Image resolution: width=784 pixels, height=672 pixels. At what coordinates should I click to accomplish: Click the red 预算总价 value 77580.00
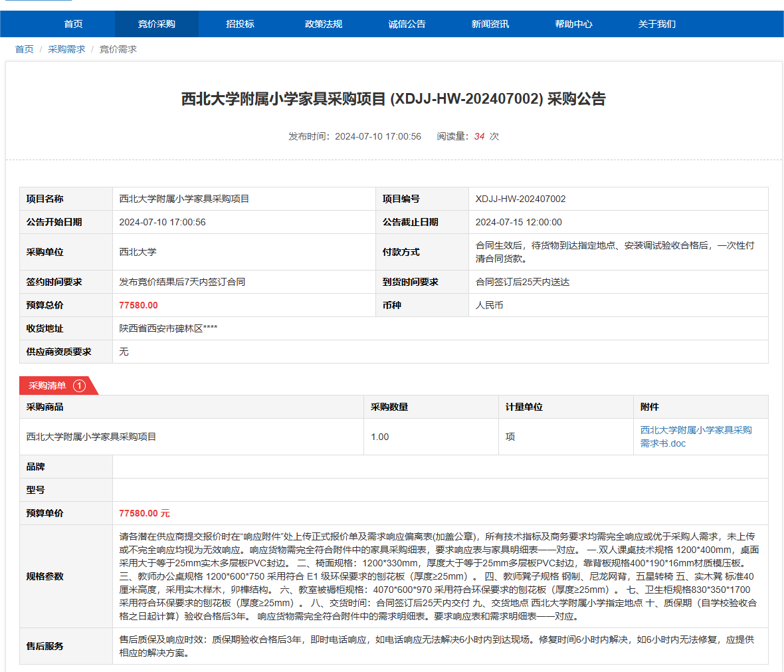[138, 305]
